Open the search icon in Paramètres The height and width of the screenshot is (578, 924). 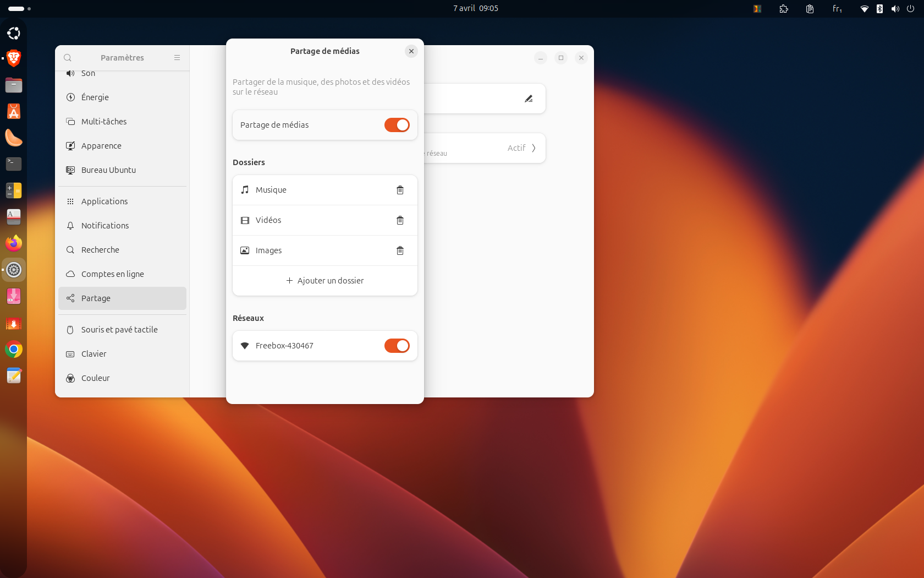pyautogui.click(x=68, y=58)
